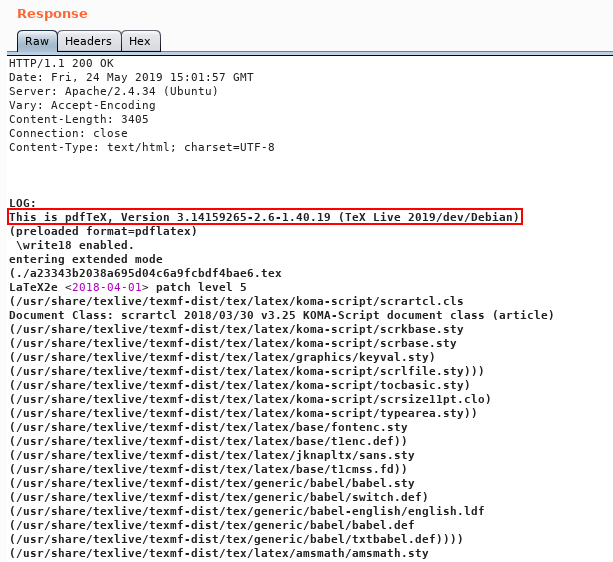Click the purple 2018-04-01 LaTeX2e date
Viewport: 613px width, 562px height.
pyautogui.click(x=103, y=287)
